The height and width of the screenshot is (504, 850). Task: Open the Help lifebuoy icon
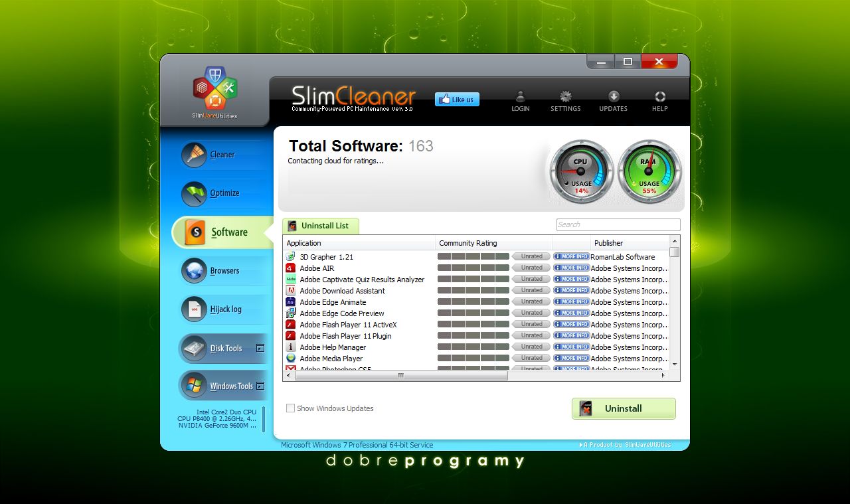tap(660, 96)
